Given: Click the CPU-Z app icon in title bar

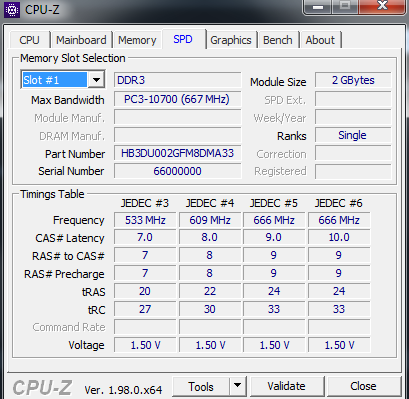Looking at the screenshot, I should pos(12,10).
